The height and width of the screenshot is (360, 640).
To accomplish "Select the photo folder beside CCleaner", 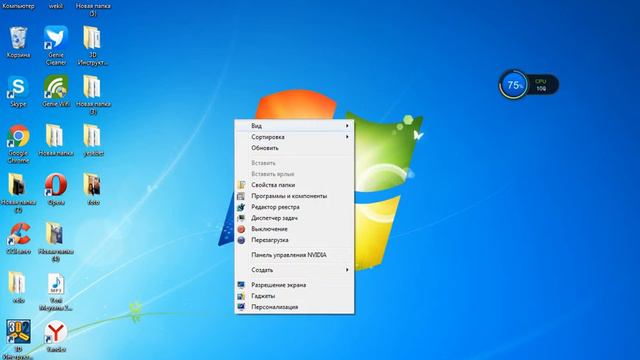I will coord(55,234).
